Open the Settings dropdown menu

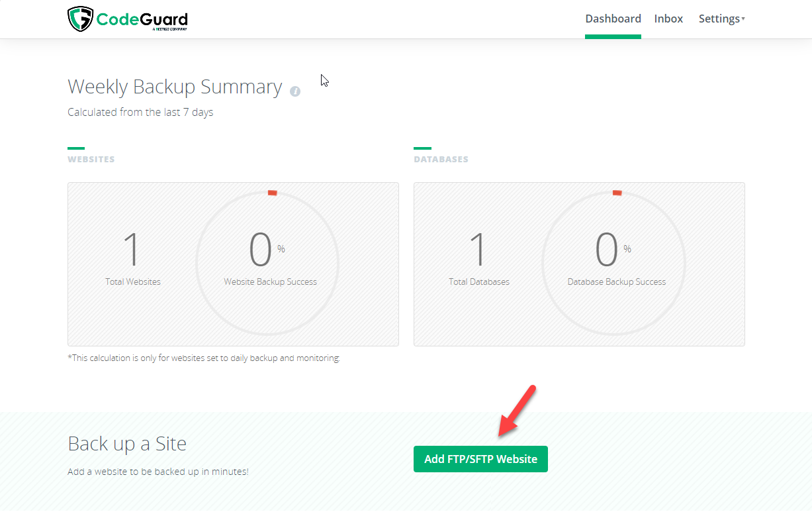tap(719, 19)
